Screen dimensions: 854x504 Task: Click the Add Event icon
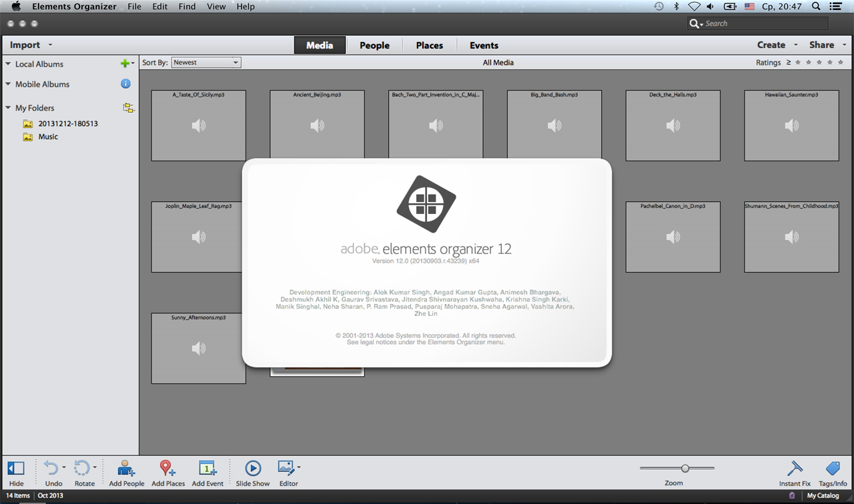pyautogui.click(x=207, y=468)
